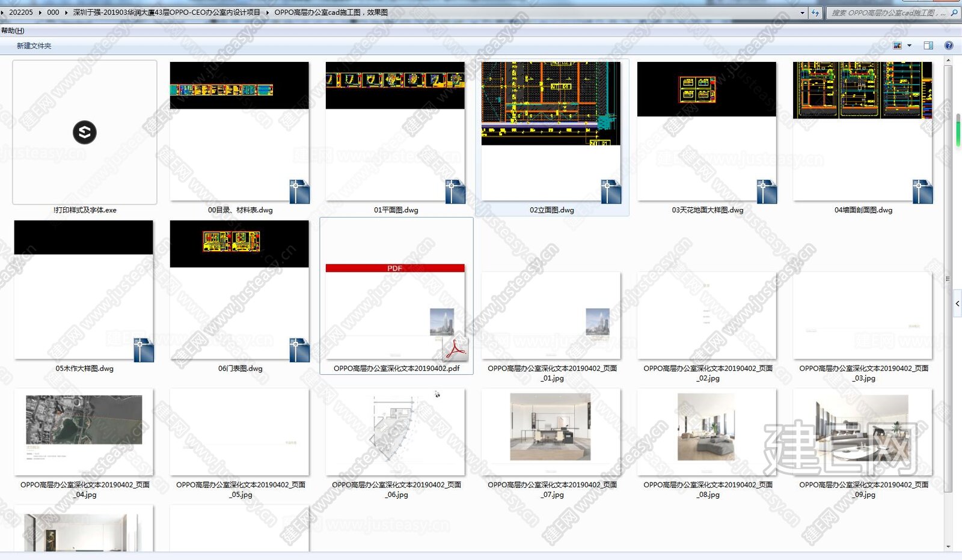
Task: Select the 05木作大样图.dwg drawing file
Action: 85,296
